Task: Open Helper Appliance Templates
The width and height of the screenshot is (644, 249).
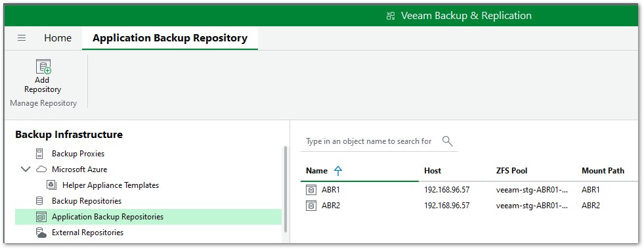Action: 110,185
